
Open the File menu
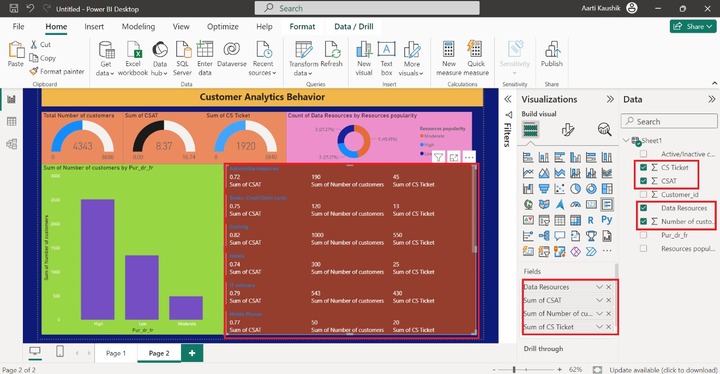pos(18,27)
